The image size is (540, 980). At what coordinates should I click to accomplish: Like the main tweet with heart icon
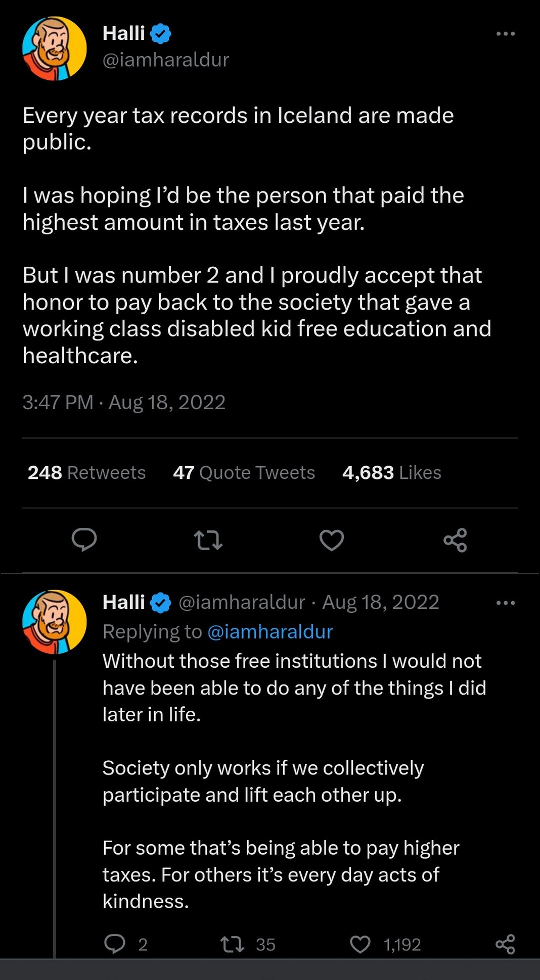click(332, 540)
